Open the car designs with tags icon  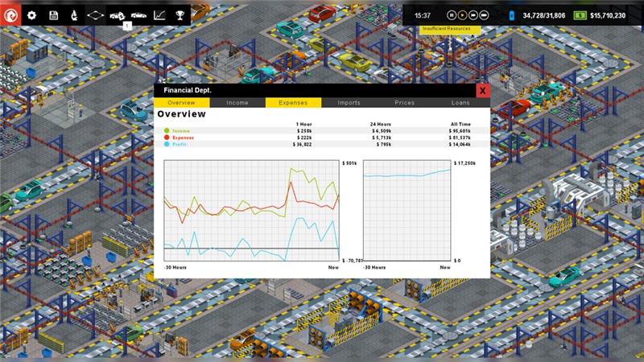tap(117, 14)
